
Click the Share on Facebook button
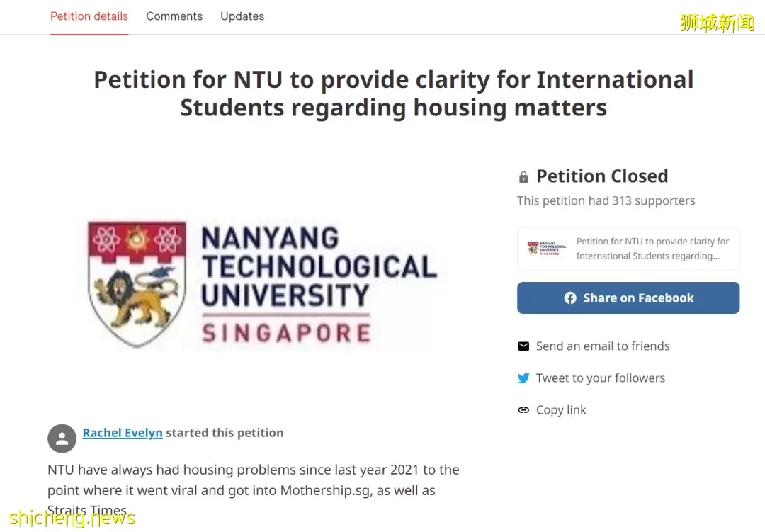point(628,298)
